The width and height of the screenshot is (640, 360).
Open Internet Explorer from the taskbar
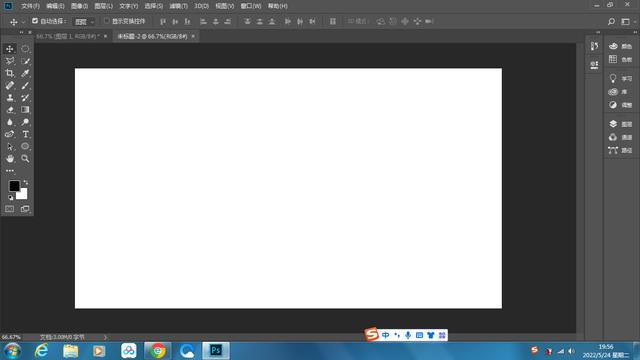[41, 351]
